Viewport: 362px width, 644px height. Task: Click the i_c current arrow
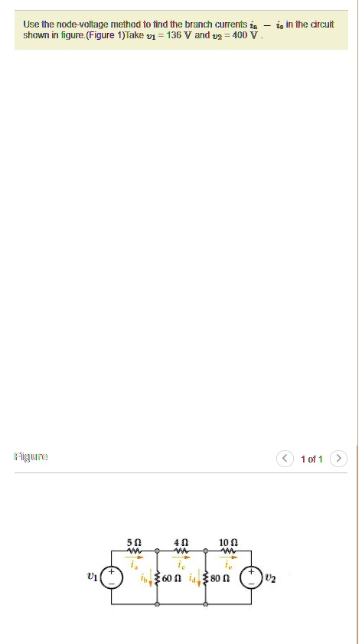pyautogui.click(x=181, y=557)
